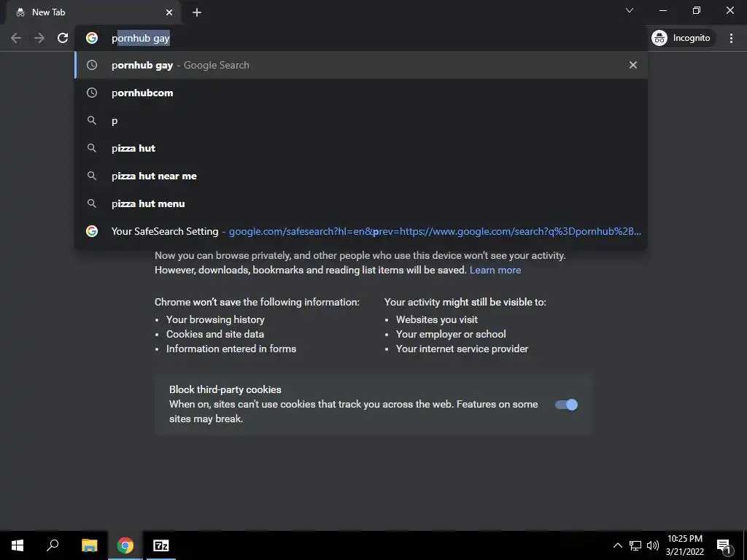The image size is (747, 560).
Task: Toggle Block third-party cookies switch
Action: click(x=566, y=405)
